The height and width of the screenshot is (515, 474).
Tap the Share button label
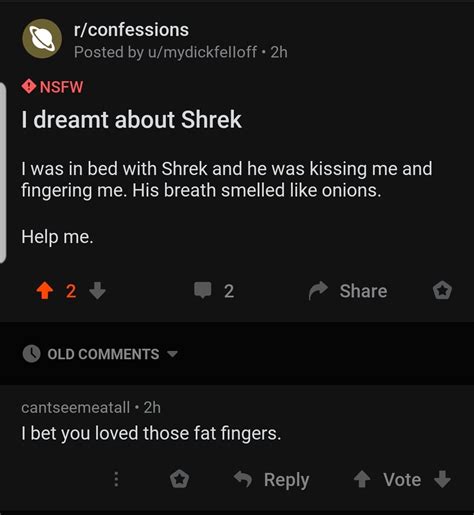pos(363,291)
